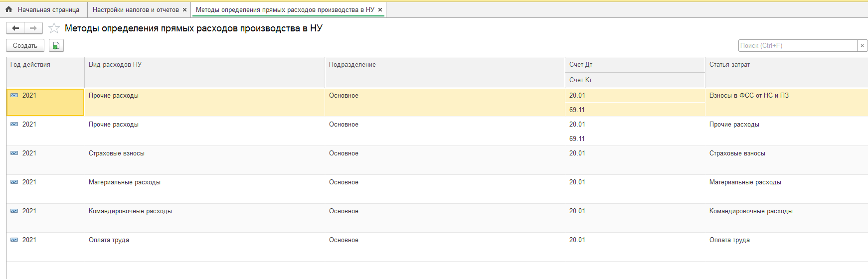
Task: Click the record icon of Страховые взносы row
Action: pos(14,153)
